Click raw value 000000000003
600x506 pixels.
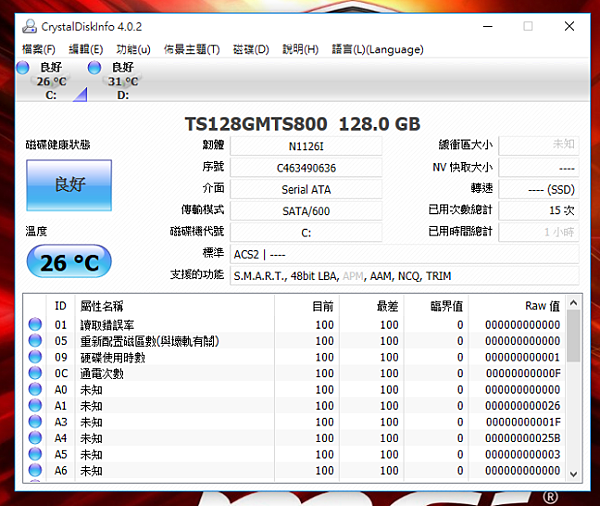523,454
